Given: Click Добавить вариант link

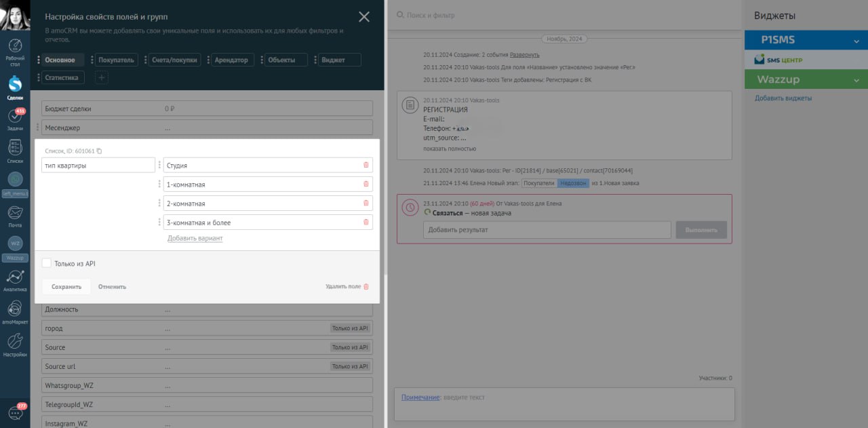Looking at the screenshot, I should click(195, 238).
